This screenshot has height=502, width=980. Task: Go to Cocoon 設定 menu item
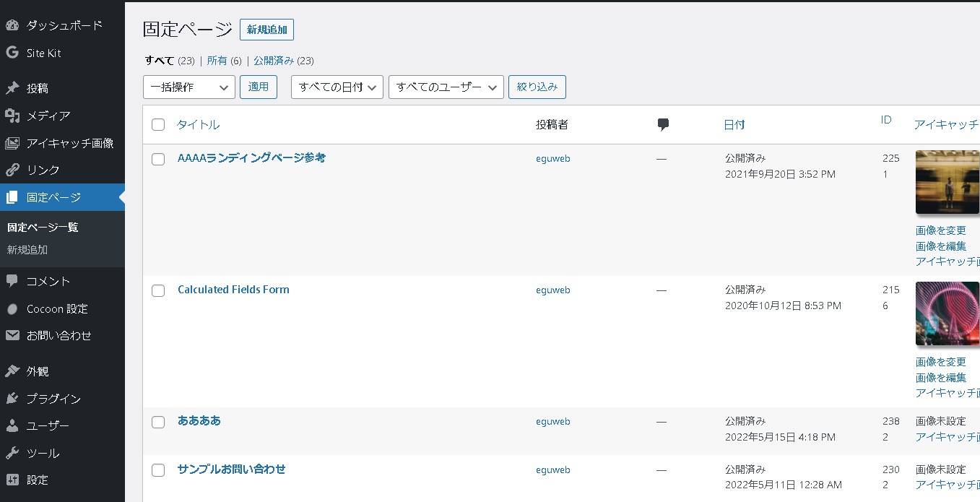57,309
